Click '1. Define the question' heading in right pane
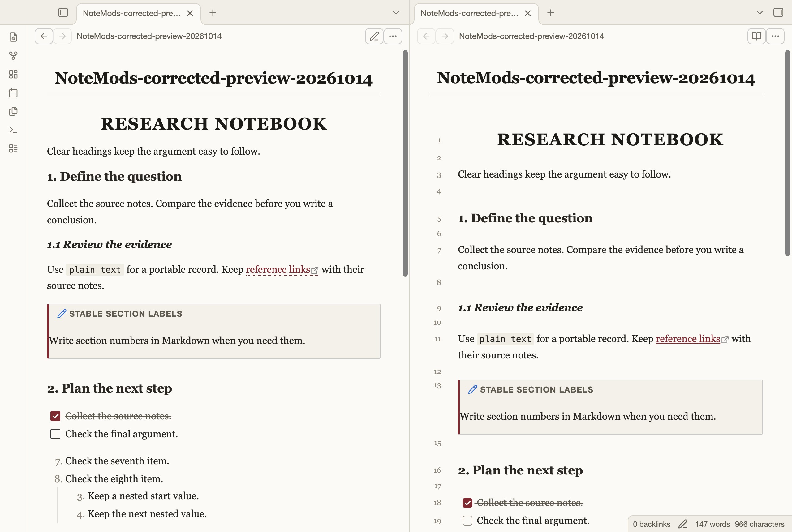The height and width of the screenshot is (532, 792). tap(525, 218)
